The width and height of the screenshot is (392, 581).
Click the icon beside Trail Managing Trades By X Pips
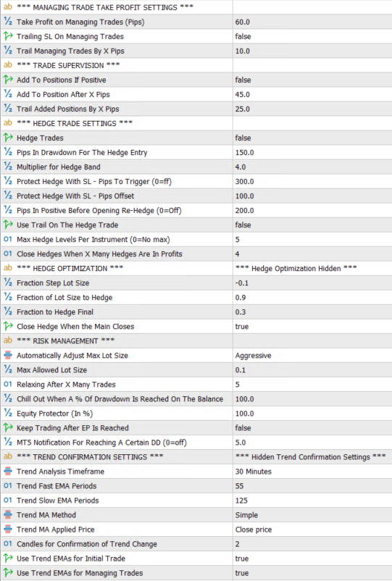pyautogui.click(x=8, y=51)
